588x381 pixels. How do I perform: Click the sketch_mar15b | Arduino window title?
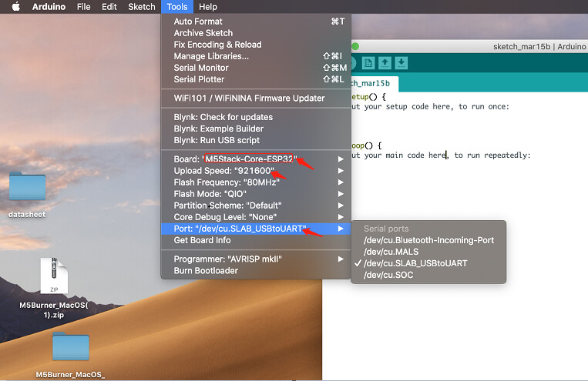tap(539, 46)
